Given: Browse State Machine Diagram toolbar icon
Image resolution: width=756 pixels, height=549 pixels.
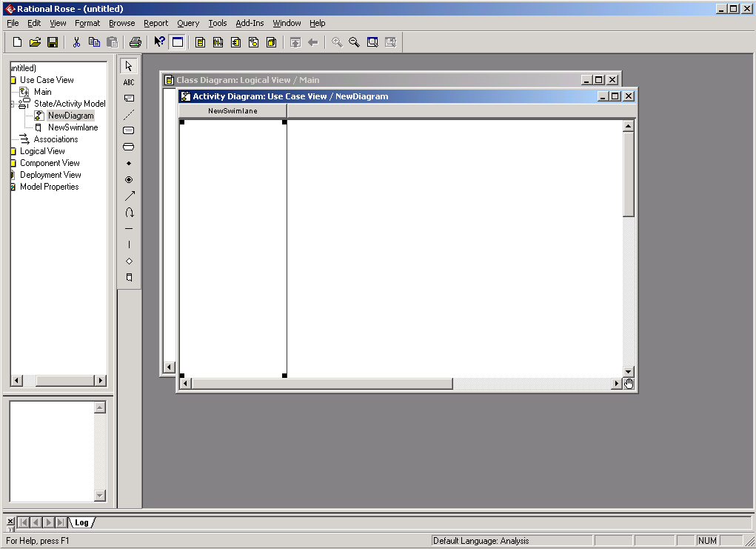Looking at the screenshot, I should (x=254, y=42).
